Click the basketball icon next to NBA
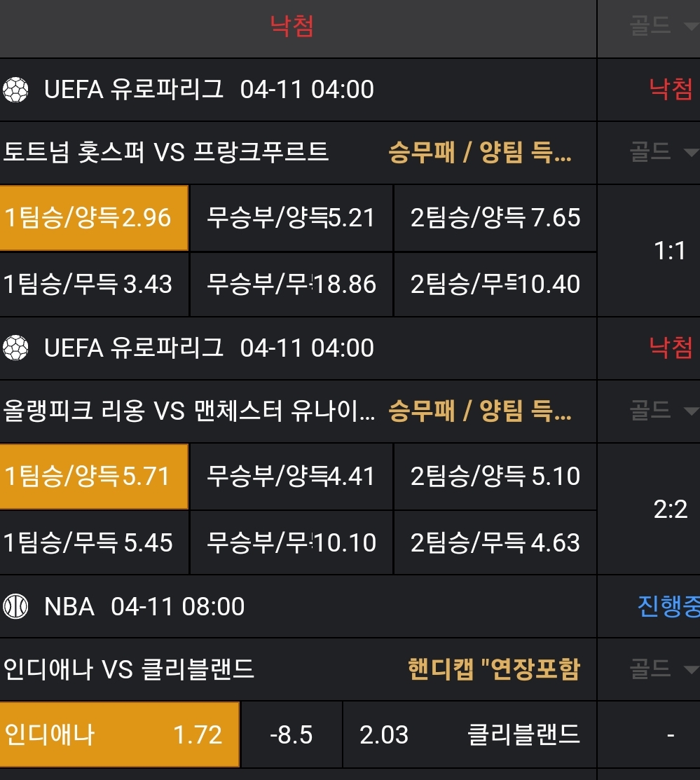 (x=15, y=607)
